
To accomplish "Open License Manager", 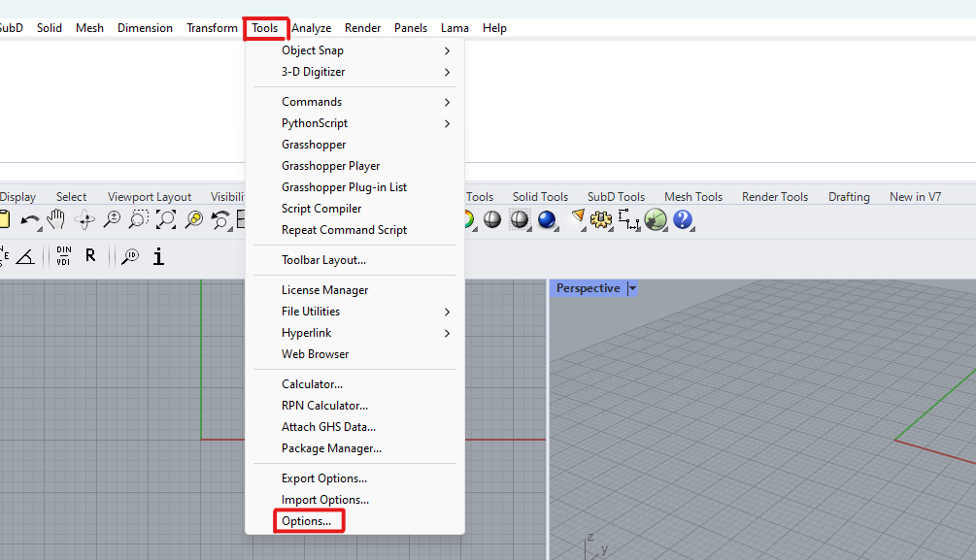I will (325, 290).
